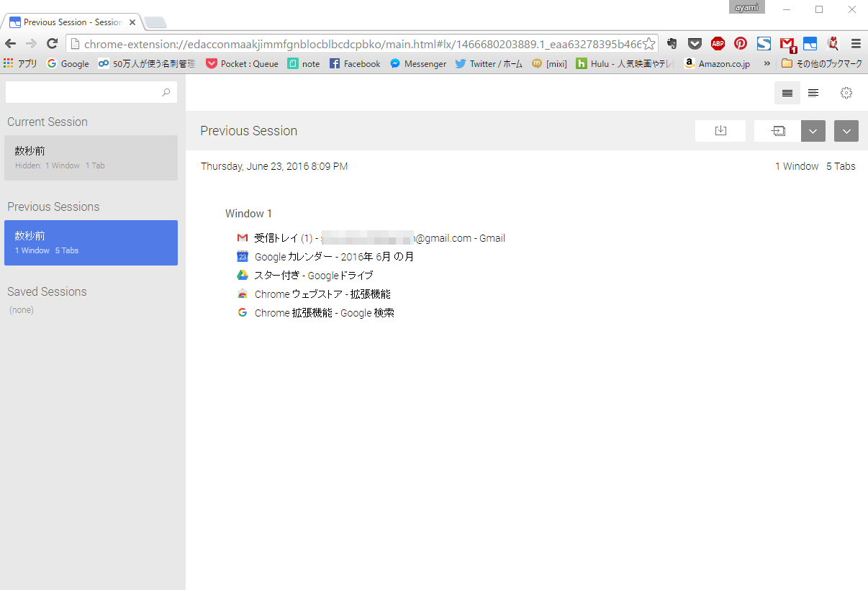Open the 50万人が使う名刺管理 bookmark

point(147,63)
